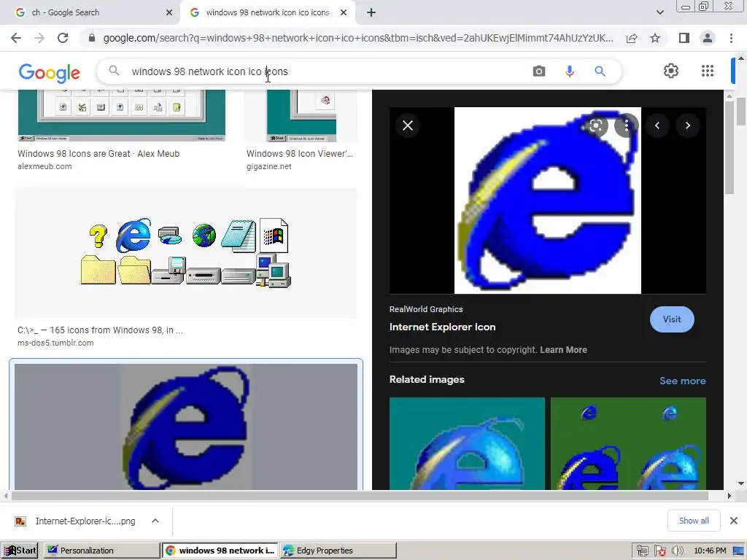Open the Google apps grid

coord(708,71)
